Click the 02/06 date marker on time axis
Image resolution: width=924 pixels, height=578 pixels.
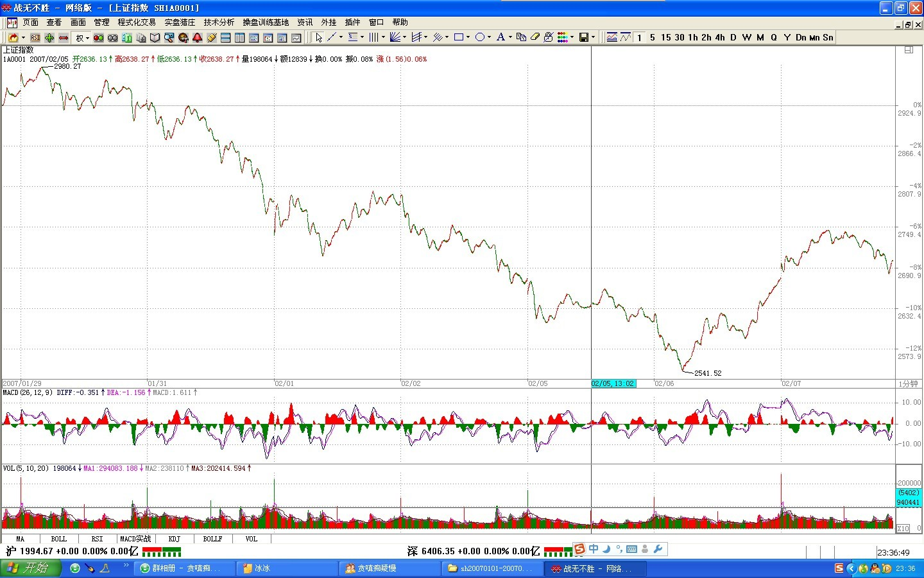click(x=664, y=383)
